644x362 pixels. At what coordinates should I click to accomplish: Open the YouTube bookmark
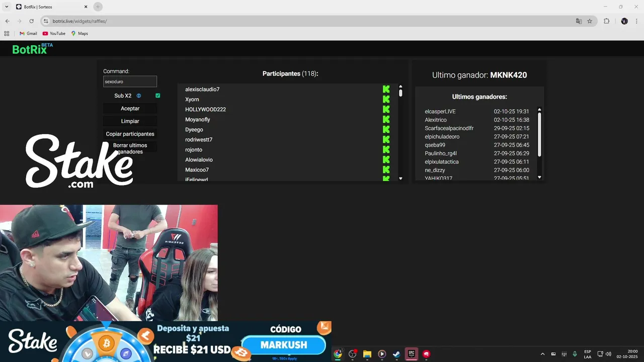coord(54,34)
